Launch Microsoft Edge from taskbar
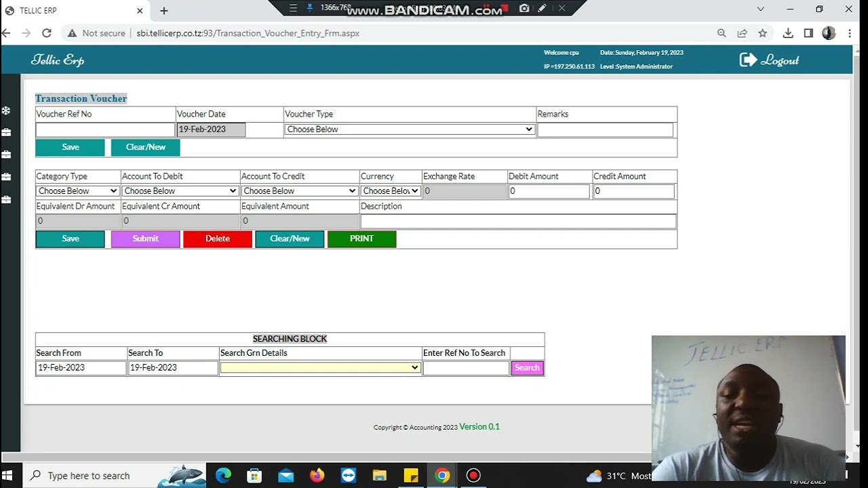The width and height of the screenshot is (868, 488). coord(223,475)
